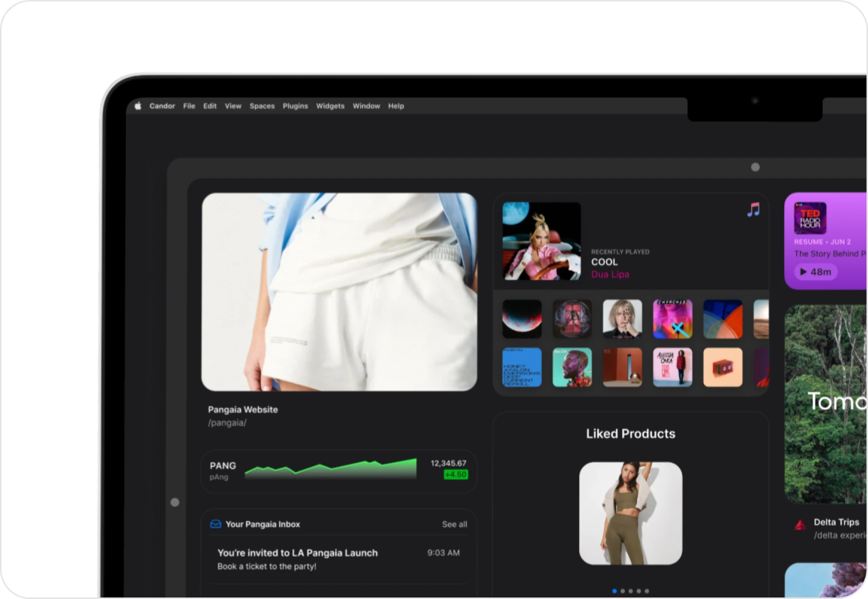This screenshot has height=599, width=868.
Task: Click the "/pangaia/" path text
Action: click(x=227, y=423)
